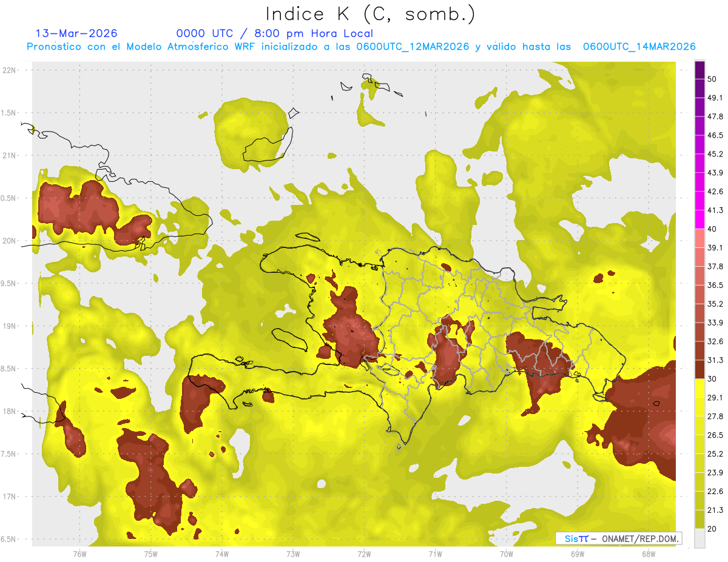This screenshot has height=562, width=728.
Task: Click the "50" colorbar label
Action: pos(712,79)
